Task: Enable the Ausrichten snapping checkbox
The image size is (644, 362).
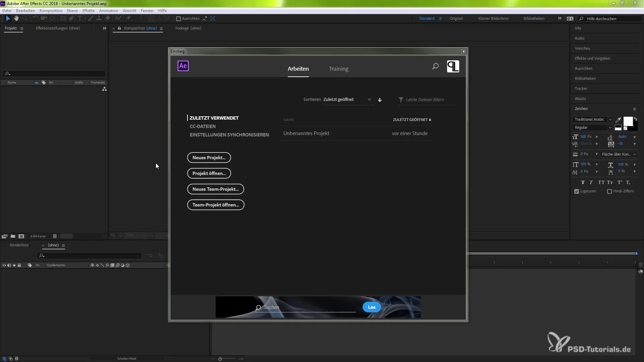Action: click(x=178, y=19)
